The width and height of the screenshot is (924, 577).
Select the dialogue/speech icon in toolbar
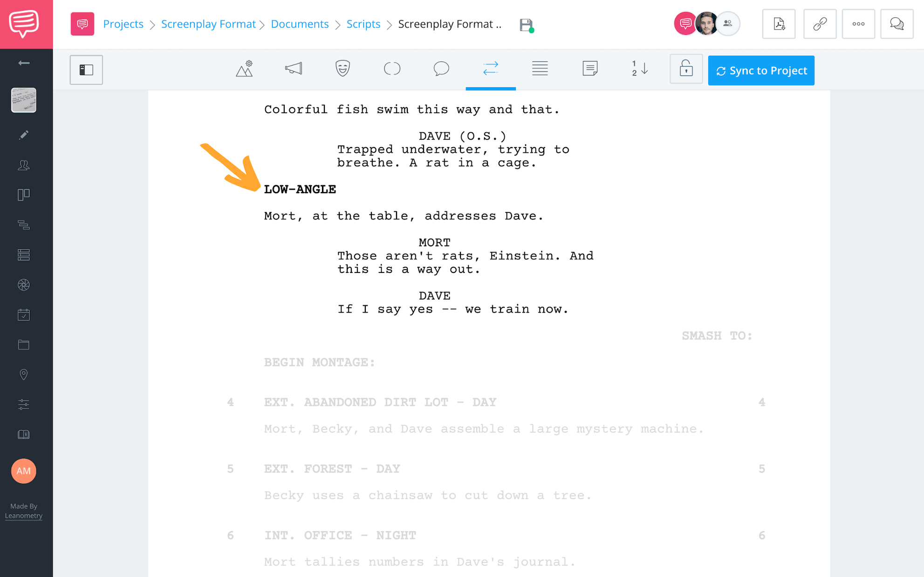coord(440,70)
